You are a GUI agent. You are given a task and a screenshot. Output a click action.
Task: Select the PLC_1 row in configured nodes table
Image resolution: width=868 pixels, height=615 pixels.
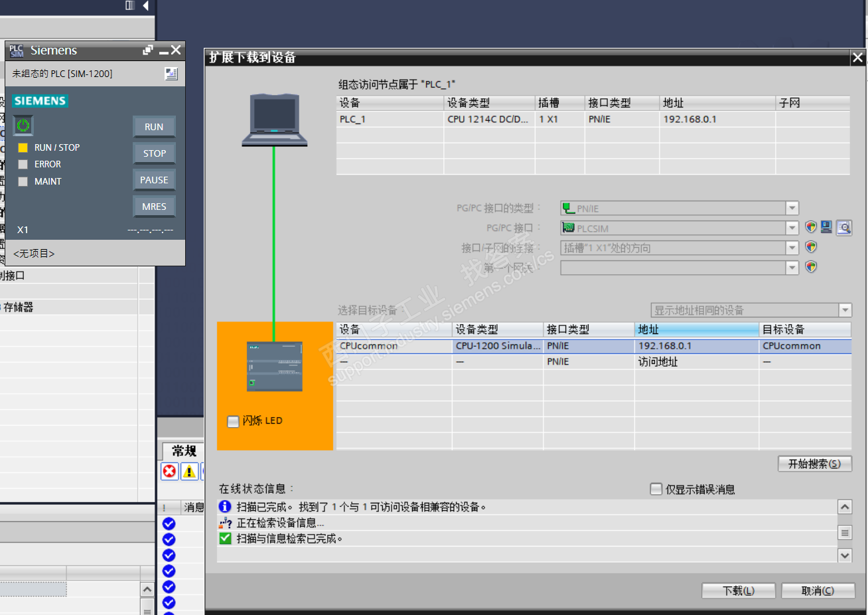point(593,119)
